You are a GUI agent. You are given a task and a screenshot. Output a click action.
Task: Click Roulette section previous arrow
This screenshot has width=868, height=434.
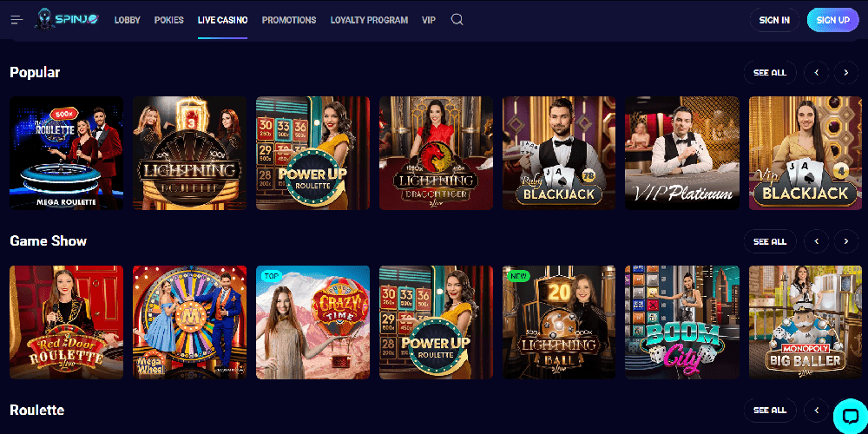pos(817,411)
